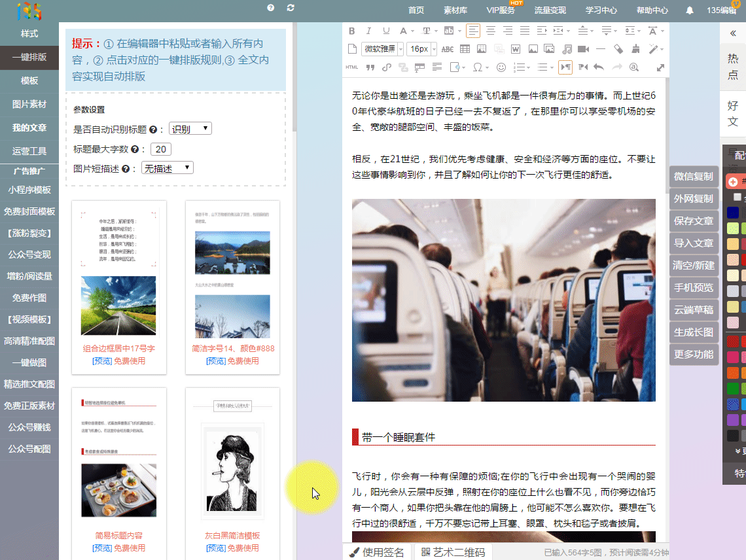The height and width of the screenshot is (560, 746).
Task: Click the 使用签名 button
Action: (376, 552)
